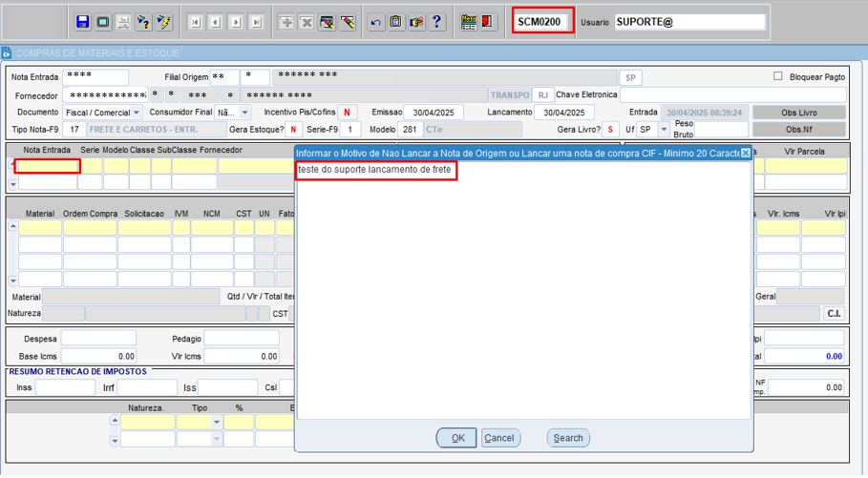Open the Uf SP dropdown
Image resolution: width=868 pixels, height=478 pixels.
pos(665,130)
